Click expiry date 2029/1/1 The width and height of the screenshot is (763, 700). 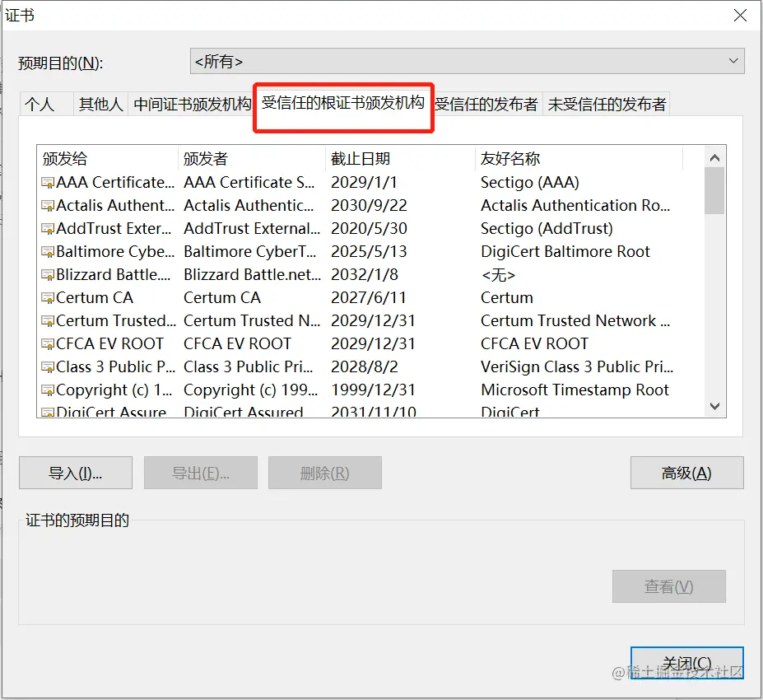click(364, 183)
